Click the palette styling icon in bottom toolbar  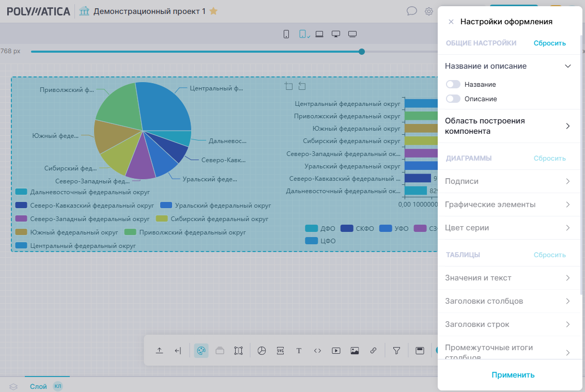pyautogui.click(x=202, y=351)
